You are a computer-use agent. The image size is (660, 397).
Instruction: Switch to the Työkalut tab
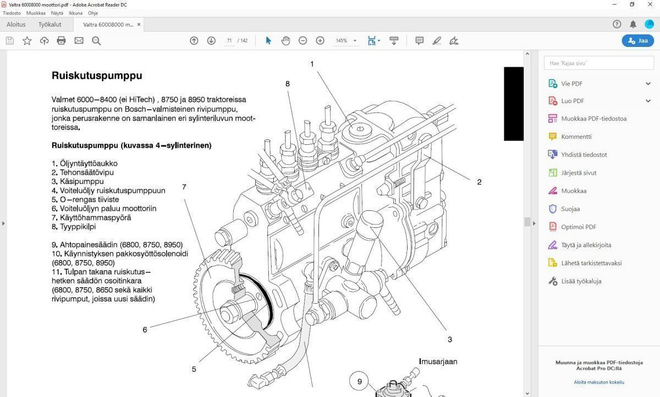click(50, 24)
